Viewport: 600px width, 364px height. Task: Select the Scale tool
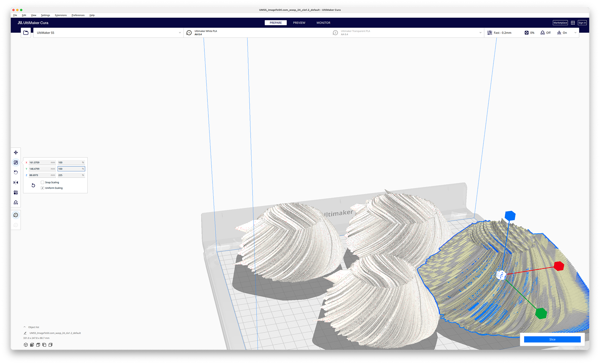pos(16,163)
